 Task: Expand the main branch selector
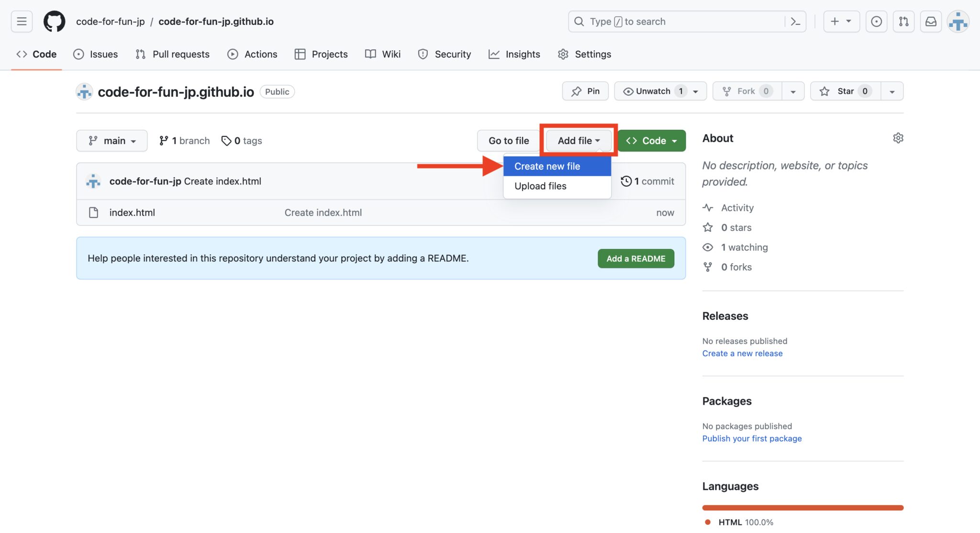[x=111, y=141]
